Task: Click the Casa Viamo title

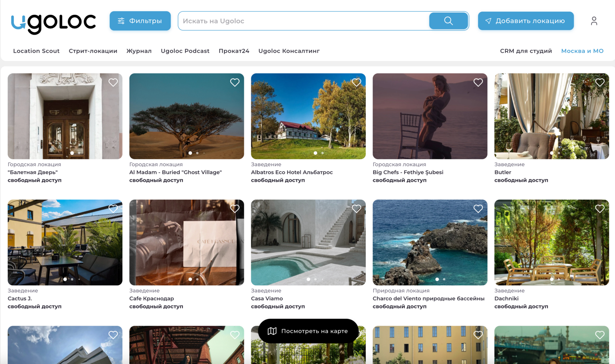Action: pyautogui.click(x=267, y=299)
